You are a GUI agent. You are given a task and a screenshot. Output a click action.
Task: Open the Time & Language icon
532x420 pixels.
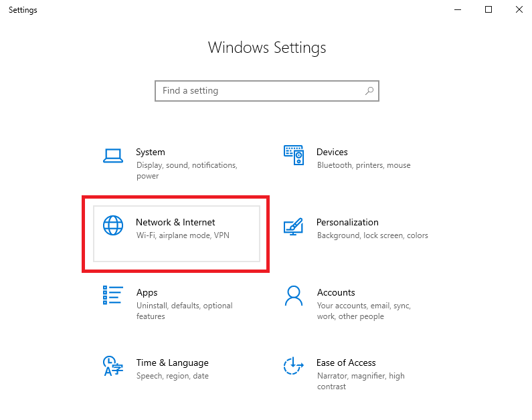click(113, 366)
